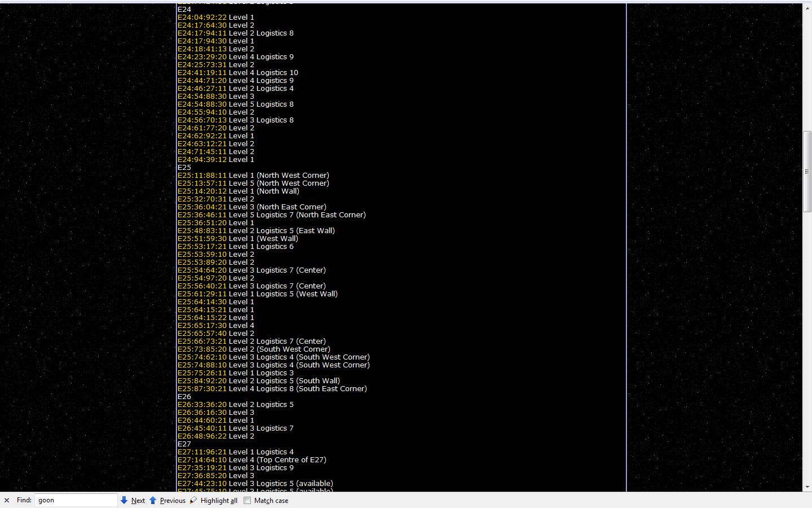The image size is (812, 508).
Task: Click E25:65:17:30 Level 4 entry
Action: point(216,325)
